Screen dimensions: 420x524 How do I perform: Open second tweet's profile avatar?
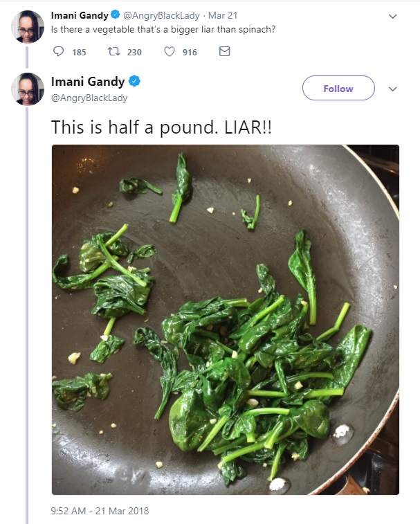pos(28,89)
